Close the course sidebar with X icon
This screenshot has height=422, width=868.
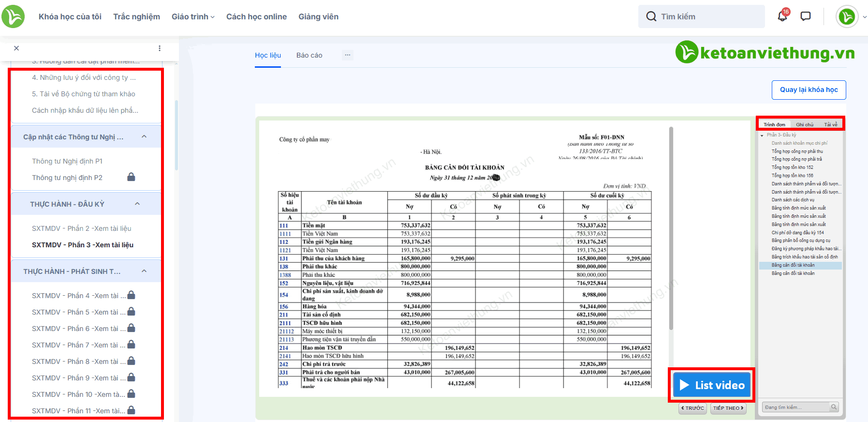(x=16, y=48)
